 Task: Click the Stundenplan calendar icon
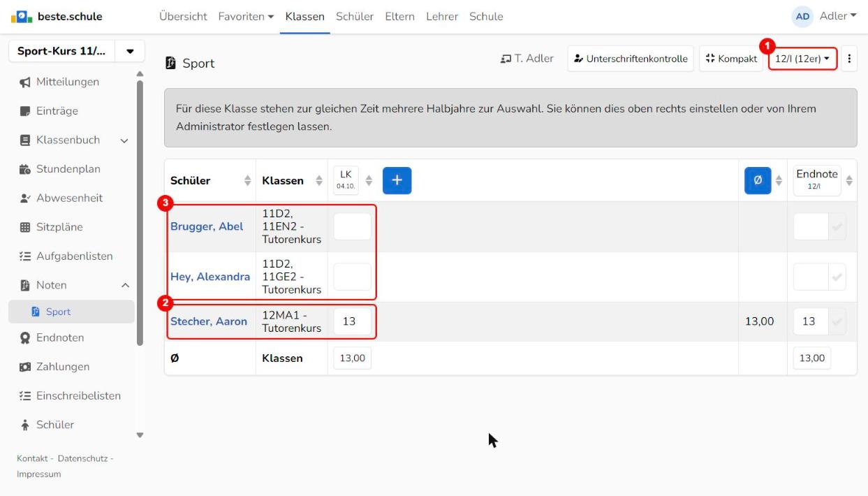[25, 169]
